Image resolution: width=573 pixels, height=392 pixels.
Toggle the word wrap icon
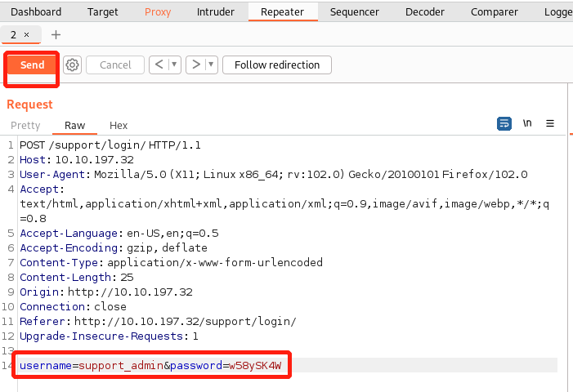click(x=504, y=123)
